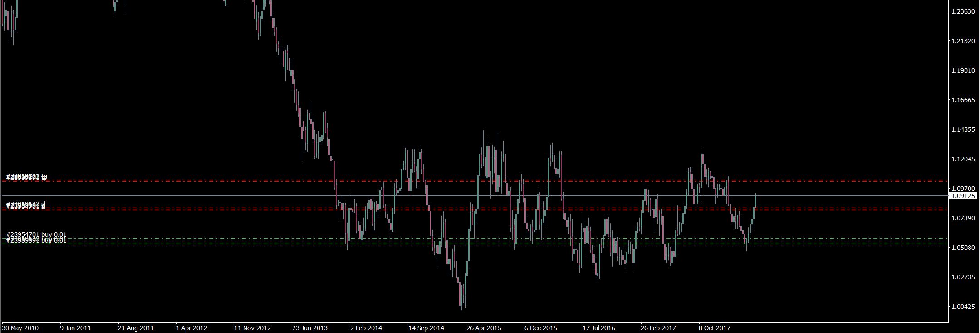Screen dimensions: 980x333
Task: Click the 1.12045 price scale label
Action: click(963, 159)
